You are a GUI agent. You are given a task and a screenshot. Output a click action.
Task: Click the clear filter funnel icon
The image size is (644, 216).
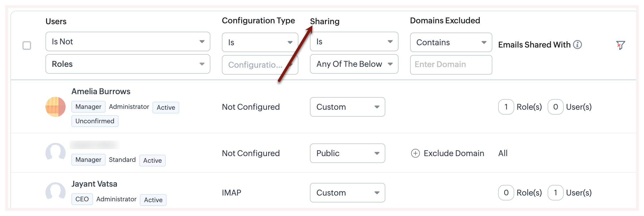620,45
